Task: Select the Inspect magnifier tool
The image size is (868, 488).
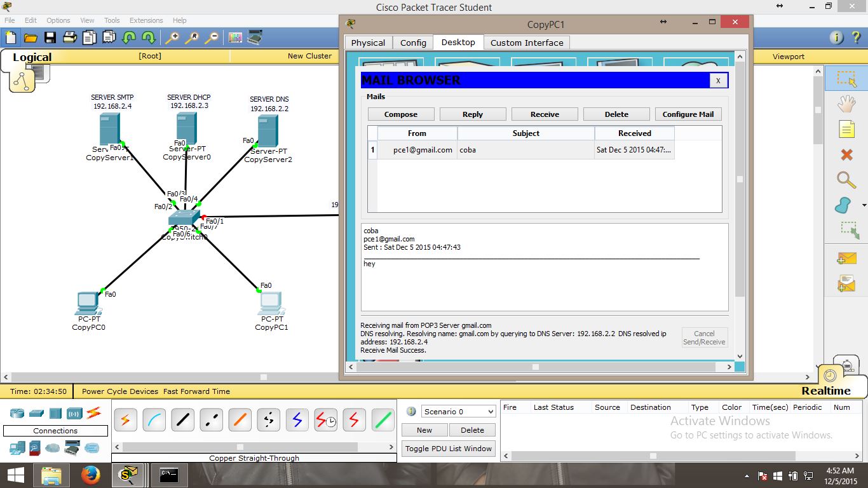Action: [x=846, y=180]
